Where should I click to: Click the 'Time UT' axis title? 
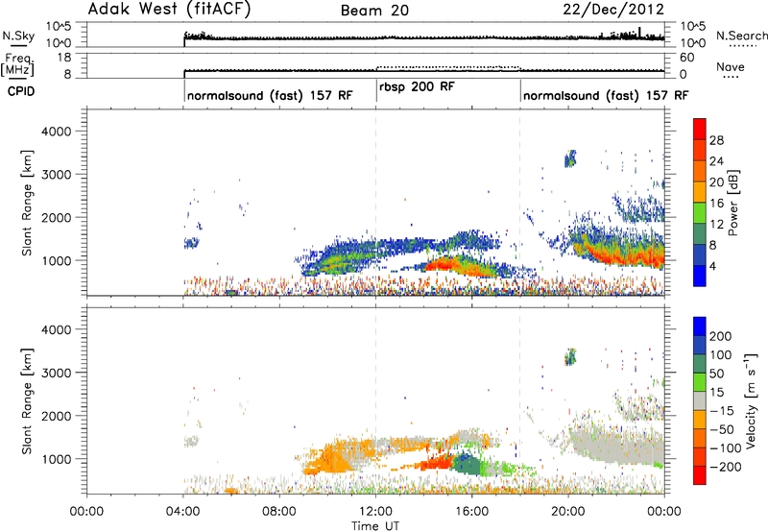click(375, 526)
